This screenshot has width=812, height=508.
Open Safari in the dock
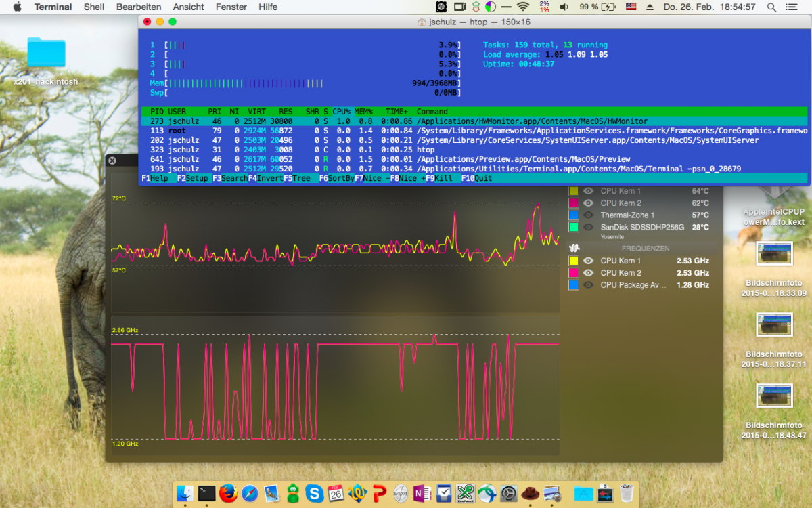(x=250, y=493)
